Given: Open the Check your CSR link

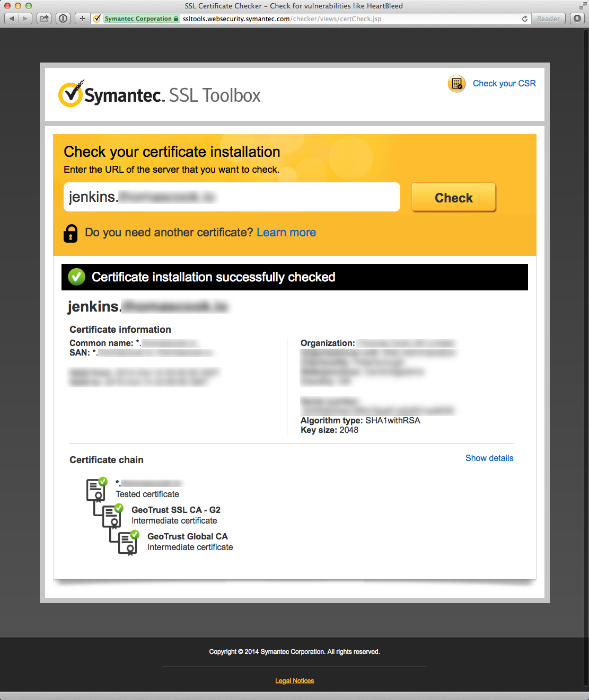Looking at the screenshot, I should (504, 83).
